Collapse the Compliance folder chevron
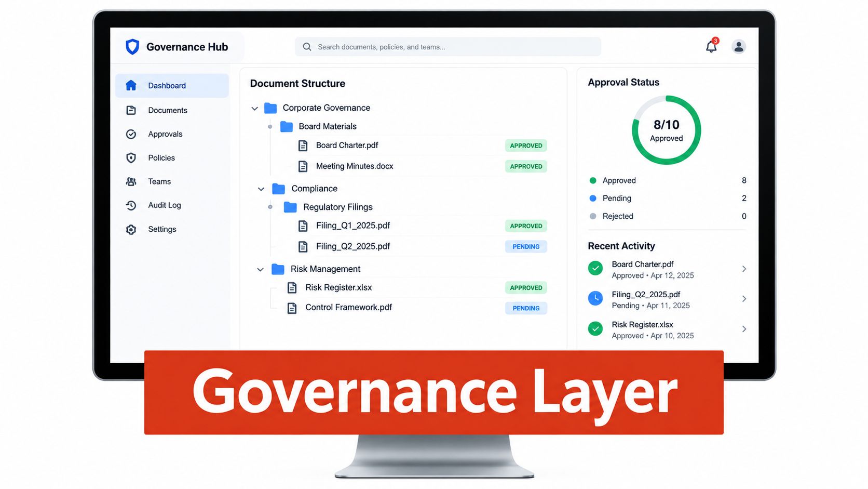The width and height of the screenshot is (868, 489). pos(261,189)
